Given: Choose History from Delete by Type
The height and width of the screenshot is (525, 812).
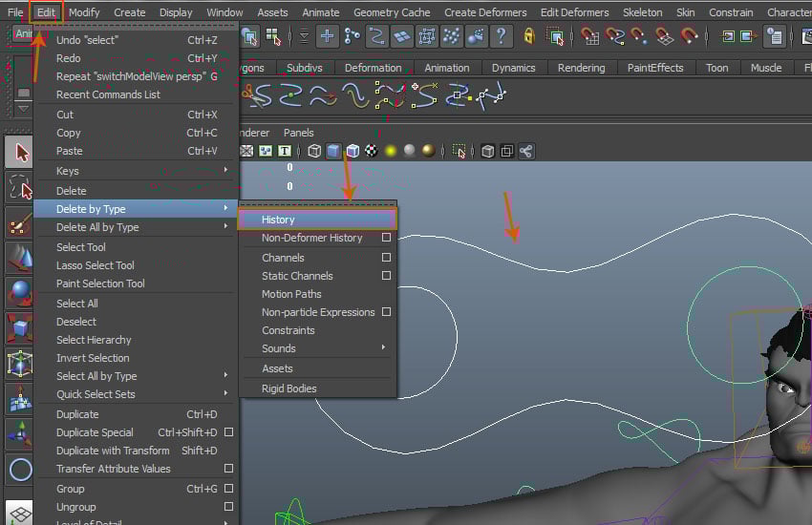Looking at the screenshot, I should 278,220.
